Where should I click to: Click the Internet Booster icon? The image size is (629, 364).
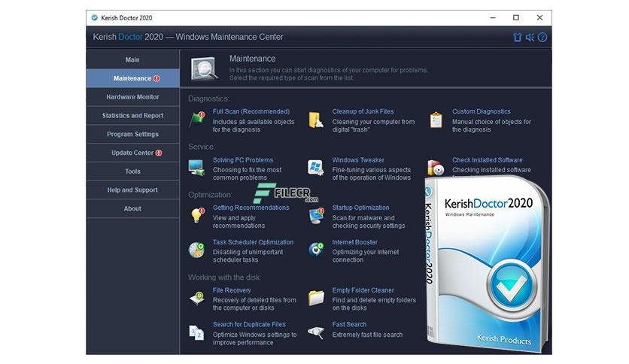point(316,250)
